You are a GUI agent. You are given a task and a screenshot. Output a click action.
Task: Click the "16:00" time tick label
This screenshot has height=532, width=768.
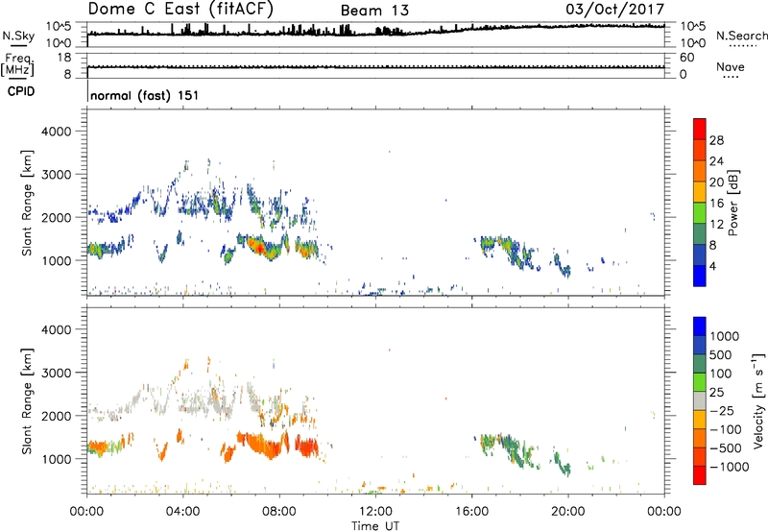[471, 512]
